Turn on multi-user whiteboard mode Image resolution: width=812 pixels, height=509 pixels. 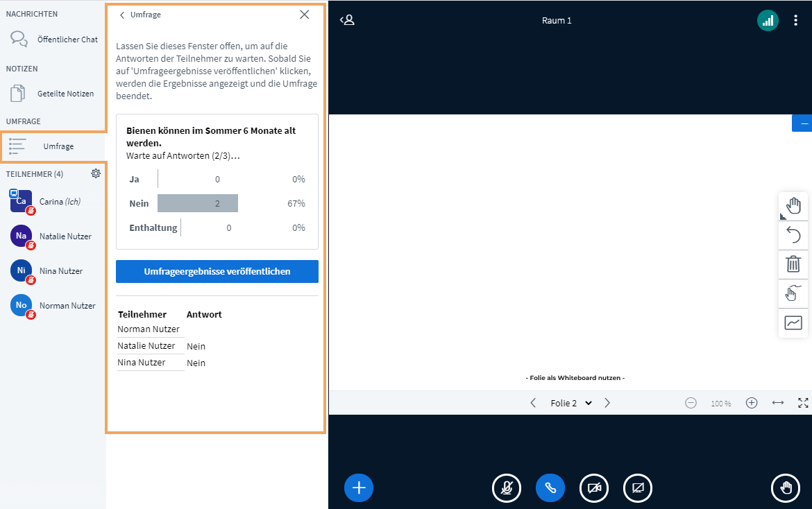tap(793, 293)
